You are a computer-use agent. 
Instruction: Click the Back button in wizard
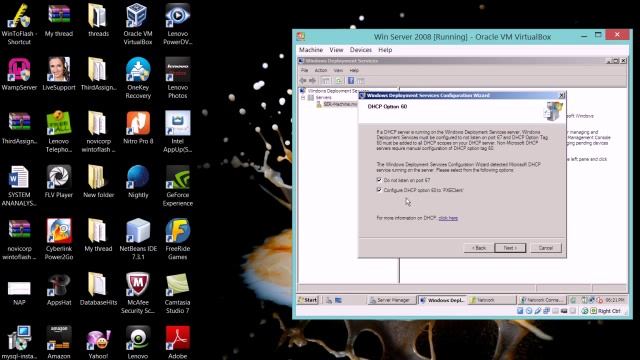(x=479, y=248)
